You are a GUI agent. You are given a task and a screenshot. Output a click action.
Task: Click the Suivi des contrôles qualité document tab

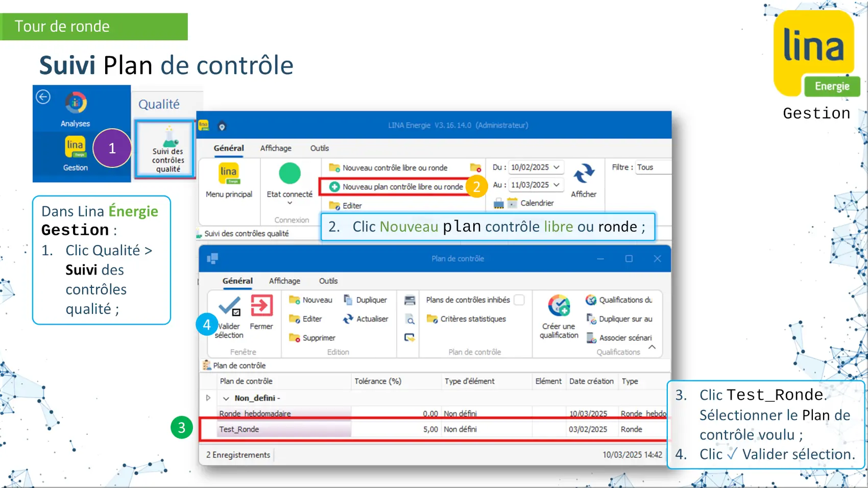tap(243, 234)
